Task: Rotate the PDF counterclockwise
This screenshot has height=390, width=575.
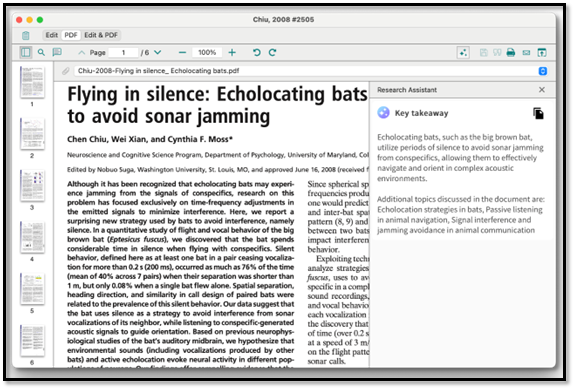Action: [x=257, y=53]
